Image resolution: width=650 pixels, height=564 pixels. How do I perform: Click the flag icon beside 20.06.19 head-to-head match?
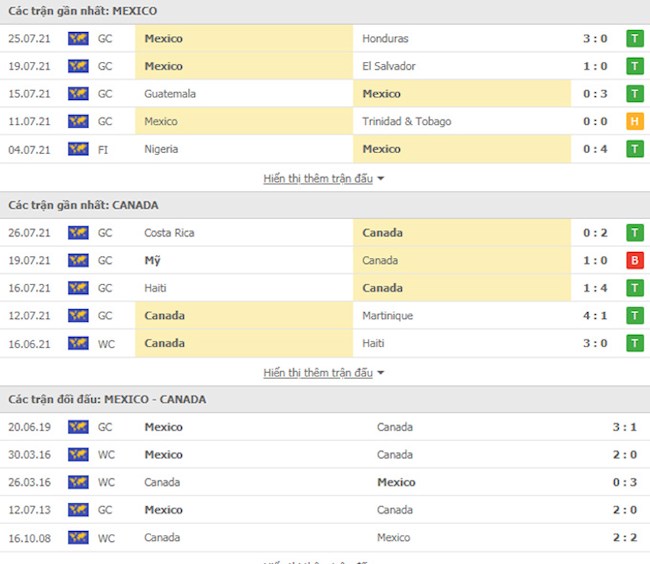[x=78, y=427]
